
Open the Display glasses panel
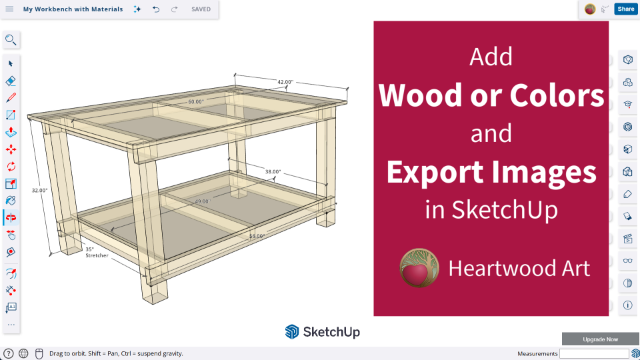(x=628, y=260)
